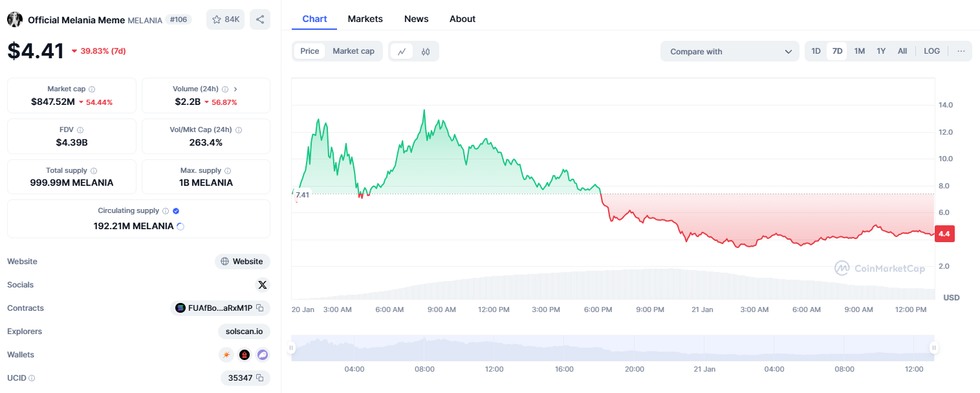This screenshot has width=980, height=393.
Task: Open the second red wallet icon
Action: point(245,355)
